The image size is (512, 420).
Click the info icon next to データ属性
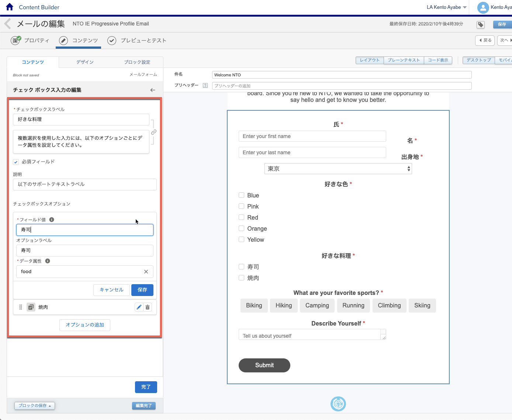tap(48, 261)
